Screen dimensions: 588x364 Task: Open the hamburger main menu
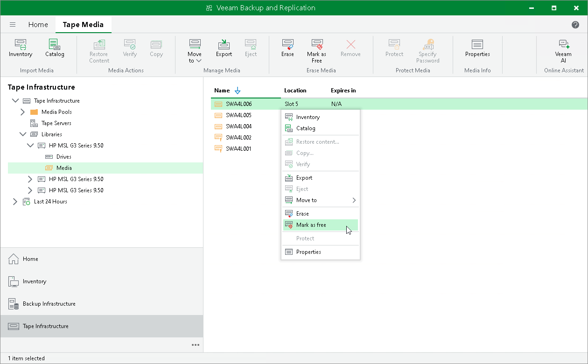pyautogui.click(x=13, y=25)
